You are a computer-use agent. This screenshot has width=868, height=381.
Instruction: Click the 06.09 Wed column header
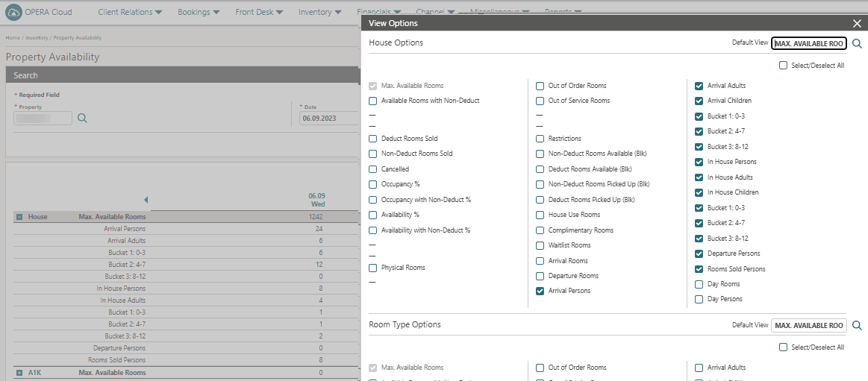(317, 200)
